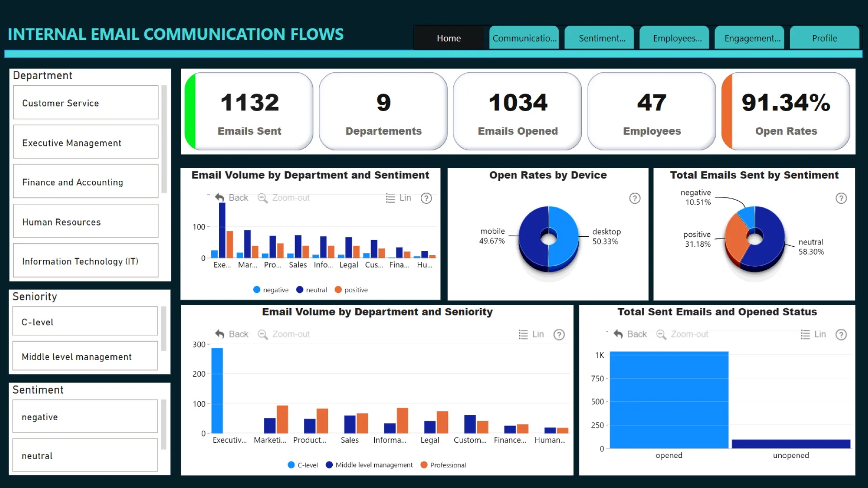Open help icon in Seniority volume chart
This screenshot has height=488, width=868.
[559, 335]
